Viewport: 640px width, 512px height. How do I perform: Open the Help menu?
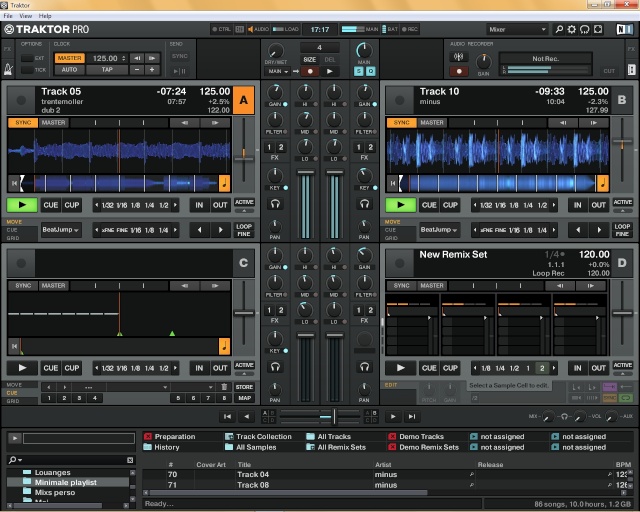(x=45, y=16)
